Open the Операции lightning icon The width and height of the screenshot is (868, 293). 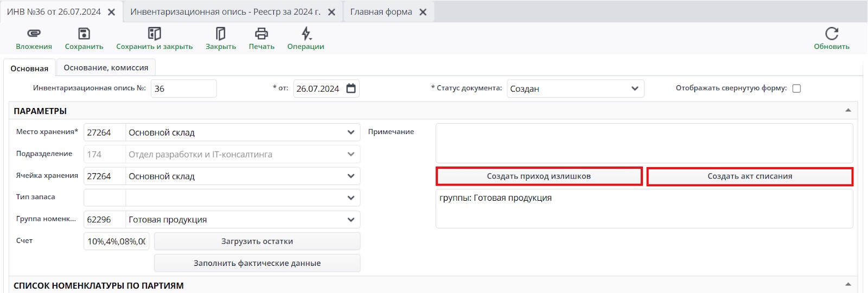[306, 34]
